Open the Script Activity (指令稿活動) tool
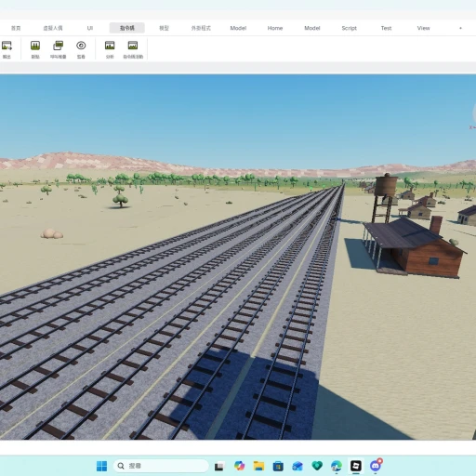 (133, 49)
